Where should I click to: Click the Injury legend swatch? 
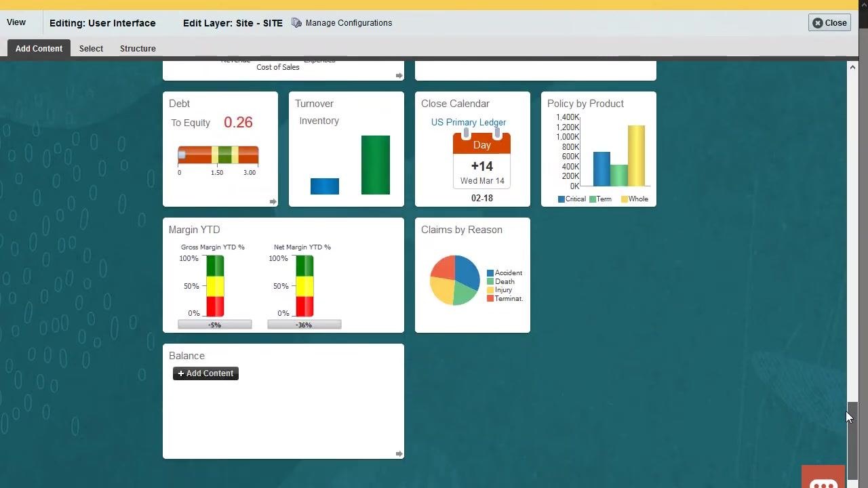click(490, 290)
